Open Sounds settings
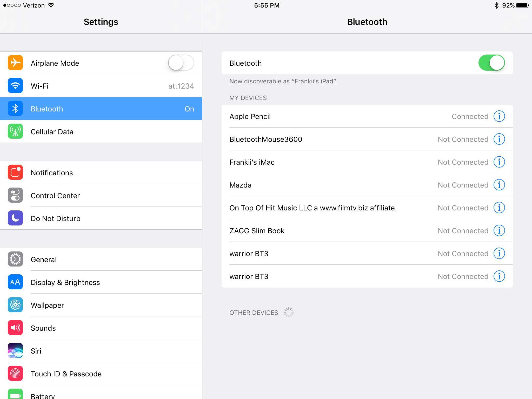532x399 pixels. tap(43, 328)
